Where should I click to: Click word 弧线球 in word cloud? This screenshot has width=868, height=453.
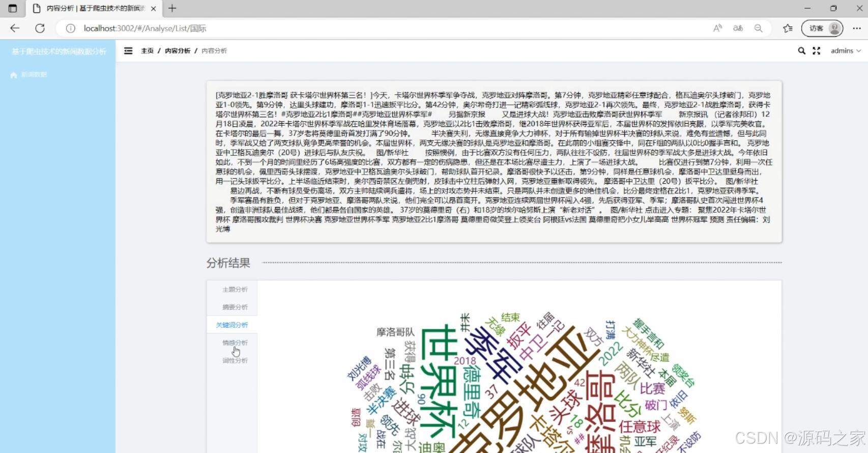(x=368, y=377)
